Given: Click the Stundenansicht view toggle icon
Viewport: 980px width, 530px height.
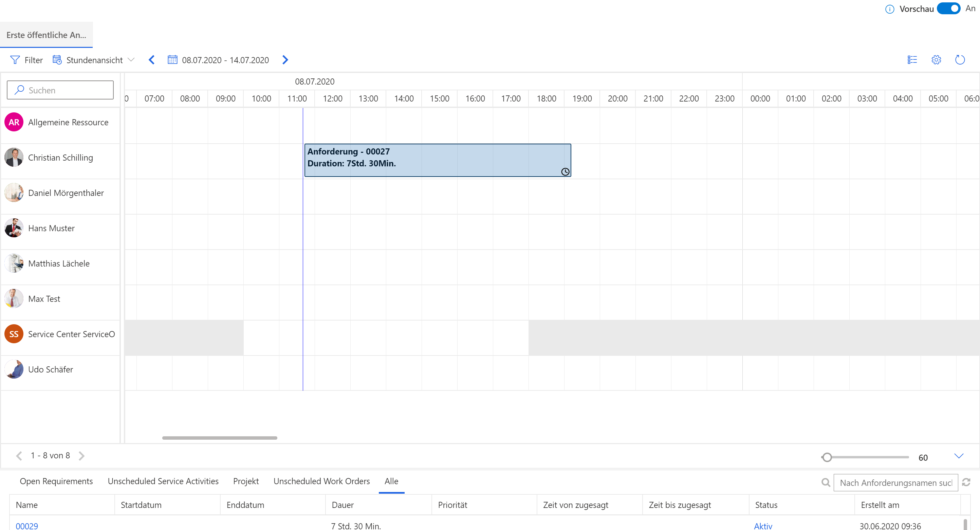Looking at the screenshot, I should 57,60.
